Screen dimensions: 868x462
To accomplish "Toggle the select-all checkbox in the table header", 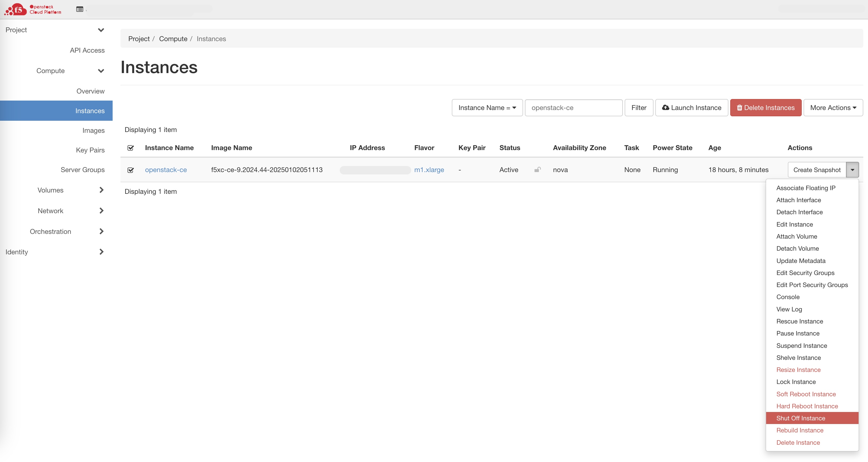I will click(x=130, y=148).
